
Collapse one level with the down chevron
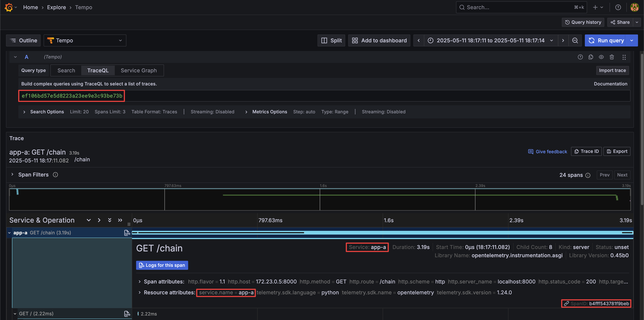tap(89, 220)
